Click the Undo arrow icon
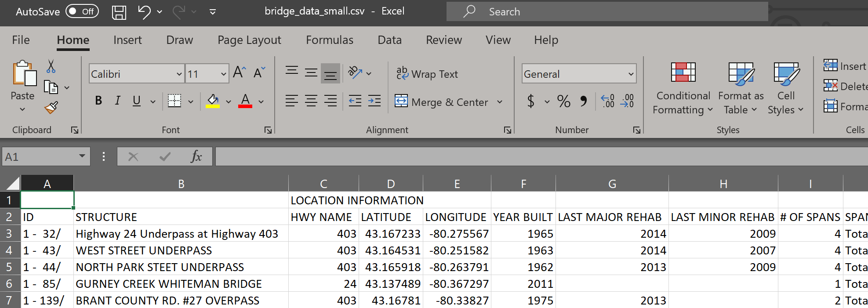The width and height of the screenshot is (868, 308). [144, 12]
